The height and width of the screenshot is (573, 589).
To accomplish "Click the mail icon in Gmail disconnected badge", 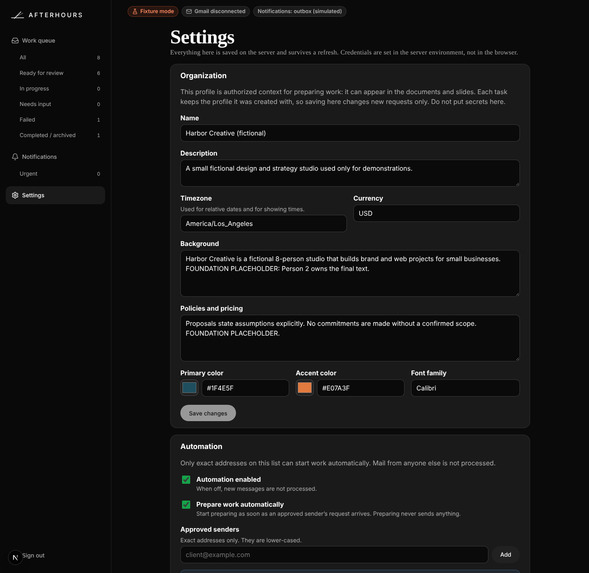I will [189, 12].
